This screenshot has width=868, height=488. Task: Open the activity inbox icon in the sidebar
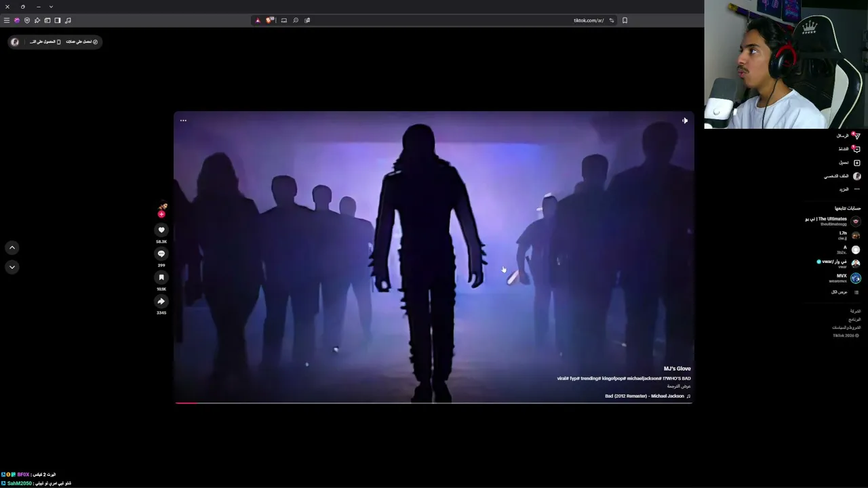856,149
